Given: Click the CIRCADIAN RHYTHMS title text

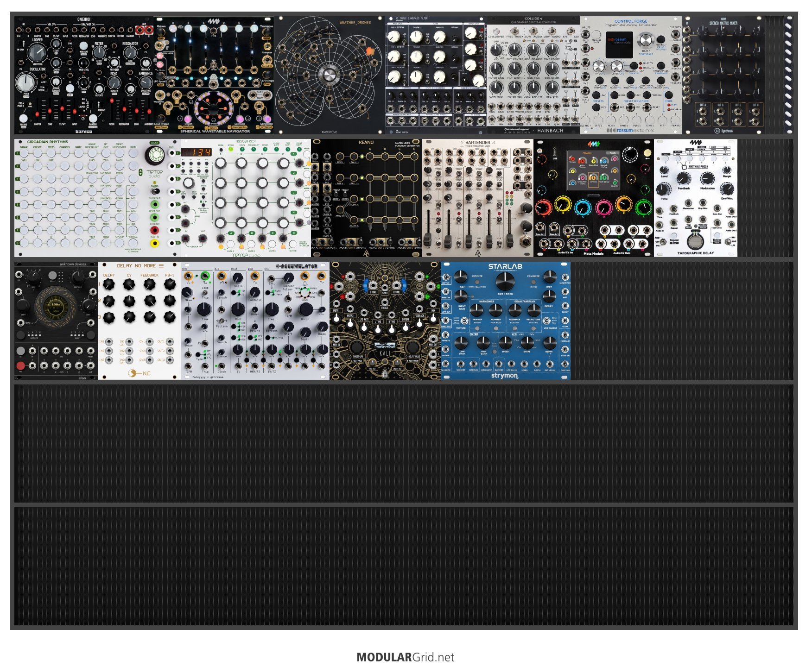Looking at the screenshot, I should click(x=48, y=142).
